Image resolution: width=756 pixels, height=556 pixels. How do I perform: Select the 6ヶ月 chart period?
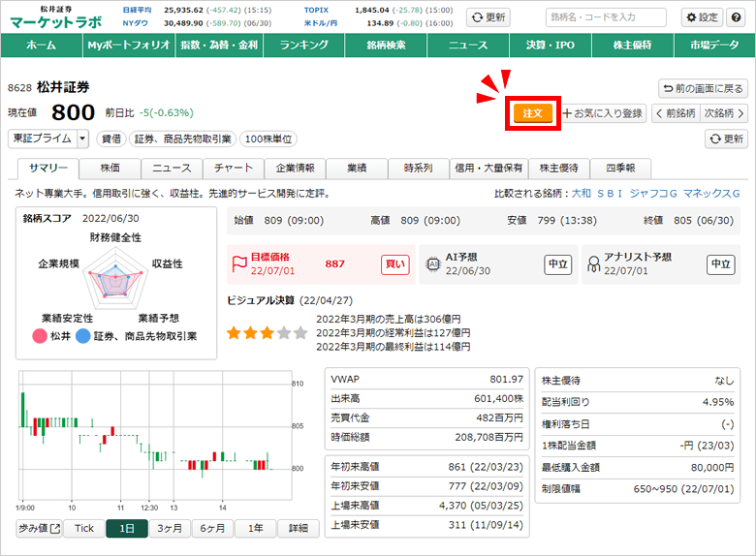(212, 529)
